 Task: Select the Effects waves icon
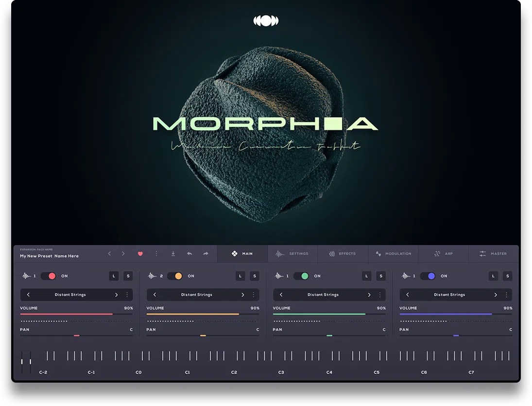[332, 253]
